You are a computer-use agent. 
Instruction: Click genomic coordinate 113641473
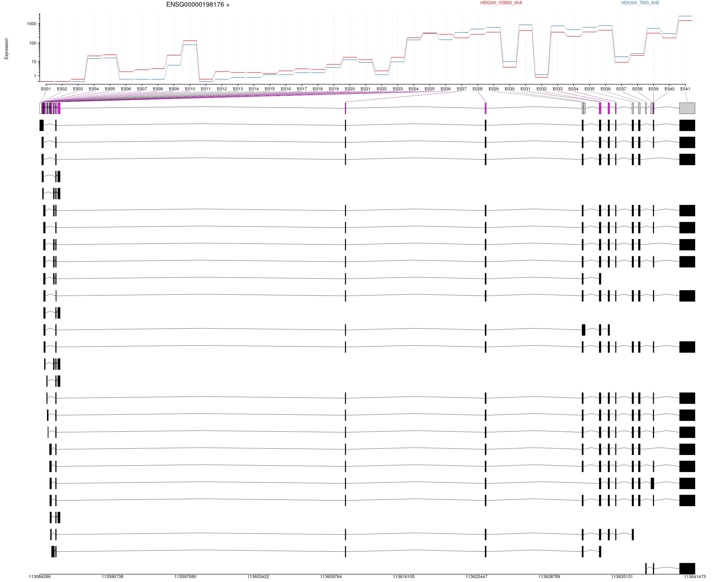[x=695, y=577]
